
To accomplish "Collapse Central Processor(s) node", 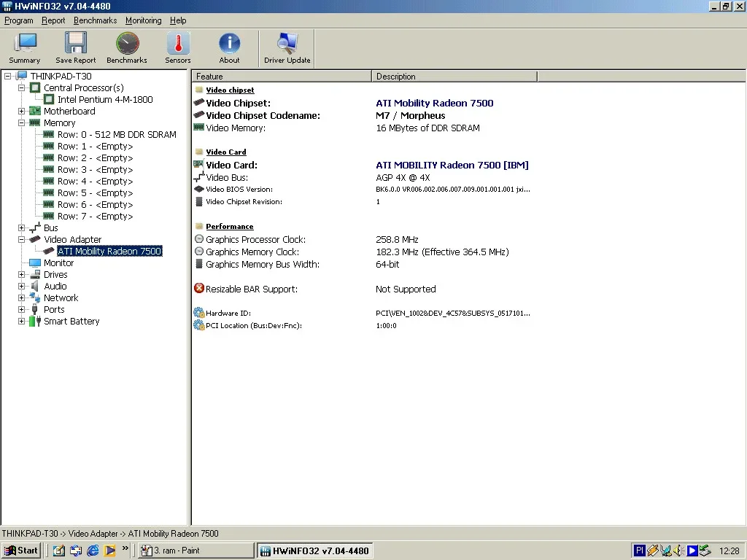I will pyautogui.click(x=21, y=87).
